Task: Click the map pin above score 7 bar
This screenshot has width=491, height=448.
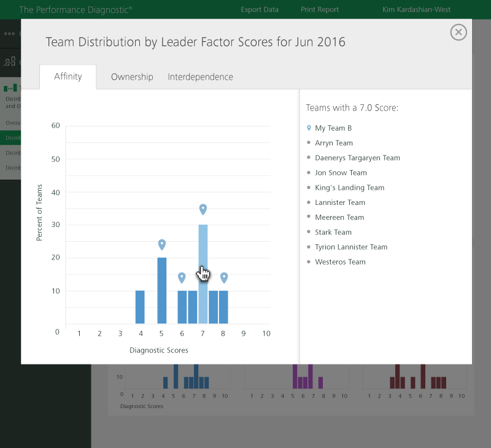Action: tap(203, 209)
